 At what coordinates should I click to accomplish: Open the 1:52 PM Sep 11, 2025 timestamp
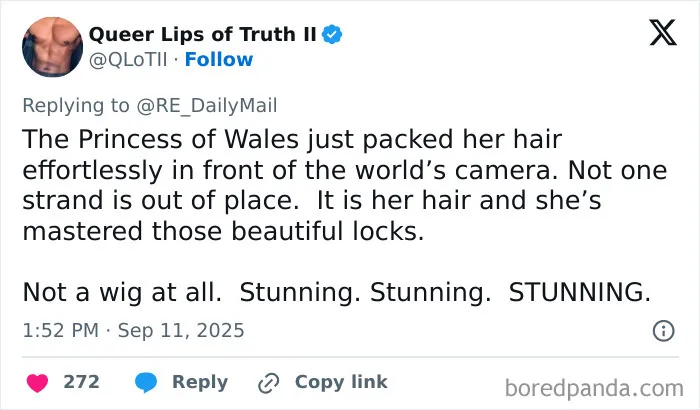[133, 331]
